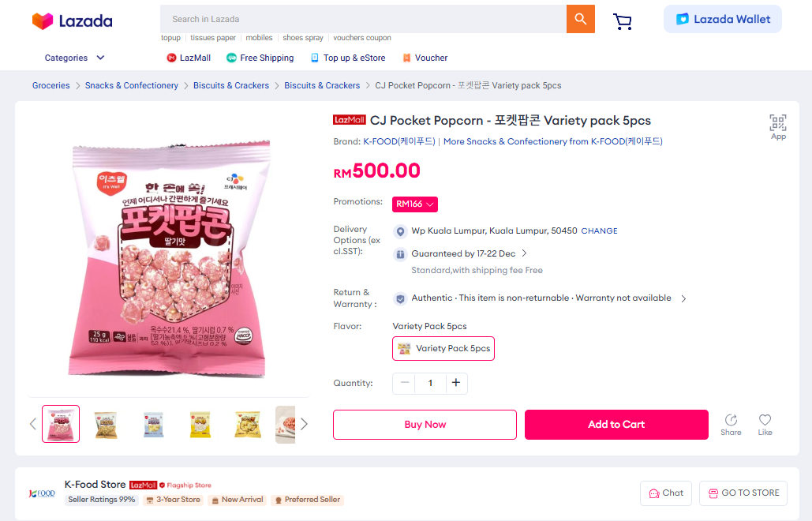Open LazMall tab
812x521 pixels.
189,58
